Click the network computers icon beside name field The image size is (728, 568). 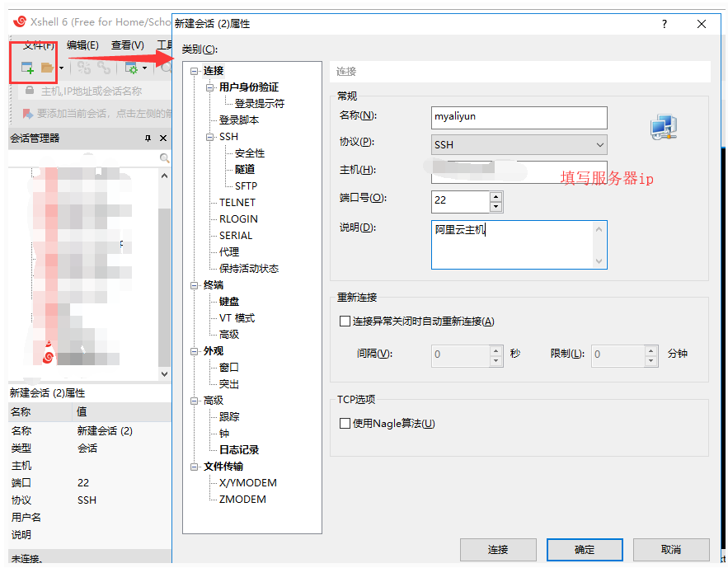[663, 127]
